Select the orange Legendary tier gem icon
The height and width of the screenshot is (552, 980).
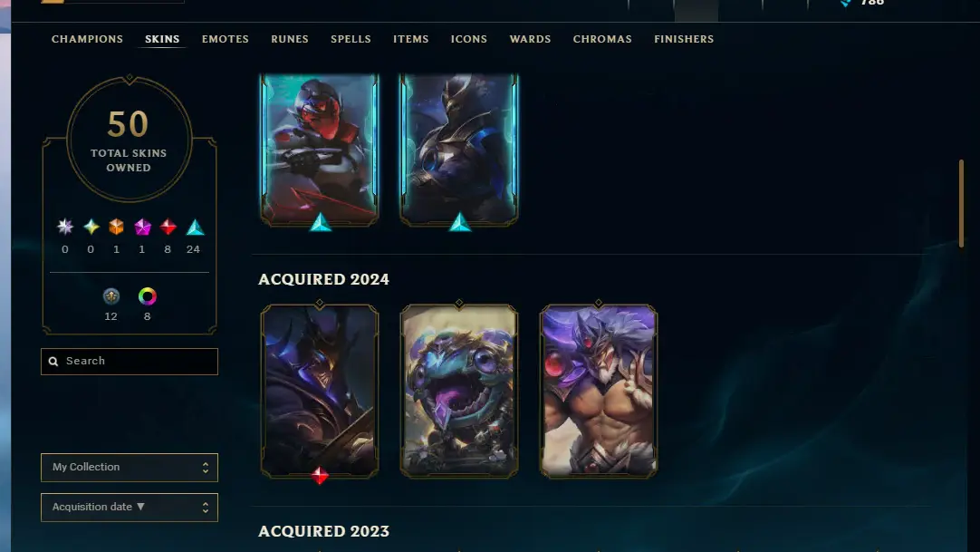116,227
